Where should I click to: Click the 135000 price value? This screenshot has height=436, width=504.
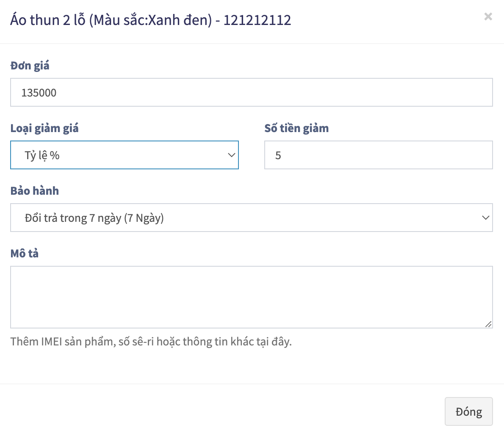[39, 93]
